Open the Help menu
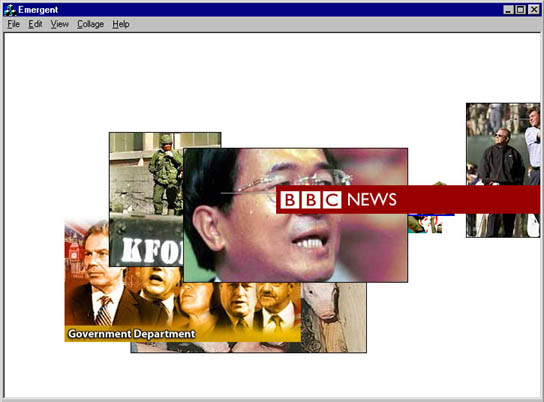 pyautogui.click(x=121, y=24)
